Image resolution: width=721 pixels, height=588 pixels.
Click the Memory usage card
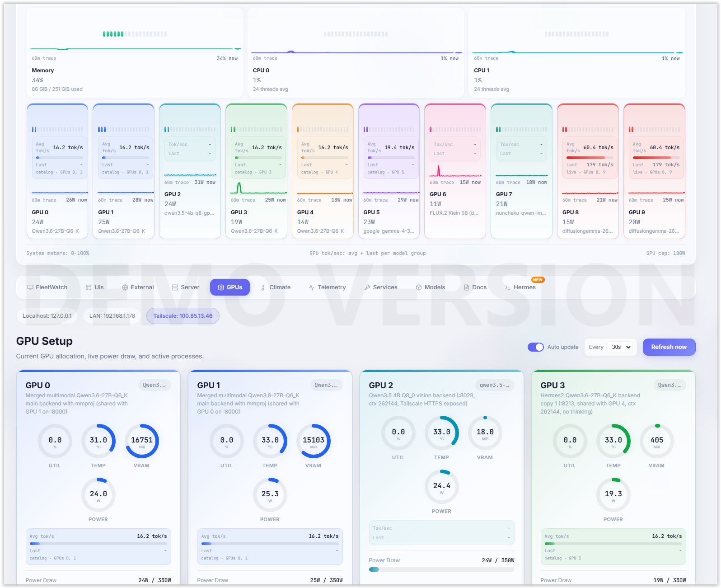click(x=135, y=52)
